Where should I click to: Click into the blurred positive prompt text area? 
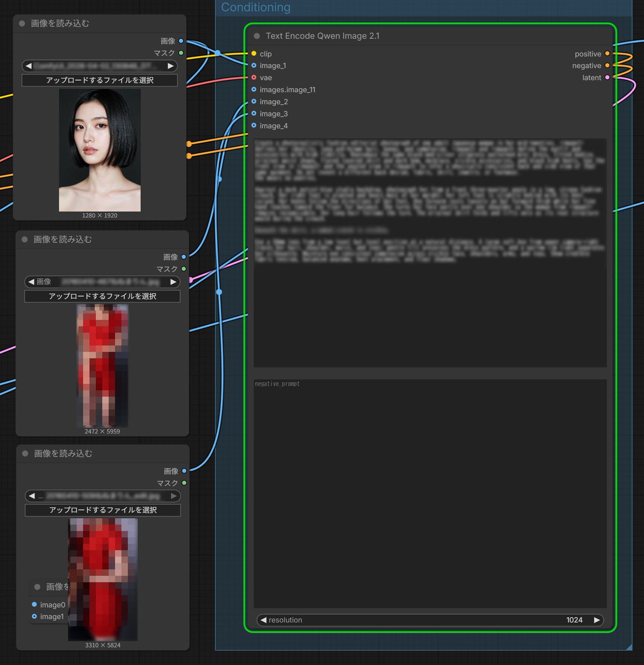pyautogui.click(x=430, y=253)
